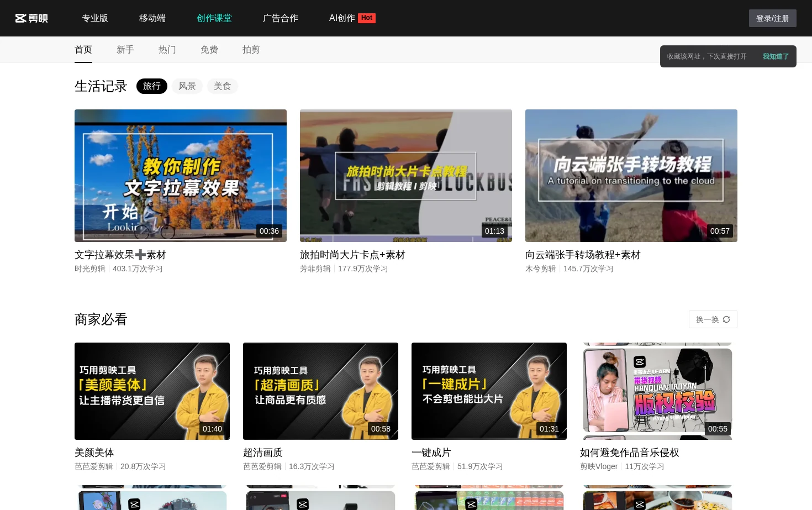Screen dimensions: 812x510
Task: Select the 旅行 filter chip
Action: tap(152, 86)
